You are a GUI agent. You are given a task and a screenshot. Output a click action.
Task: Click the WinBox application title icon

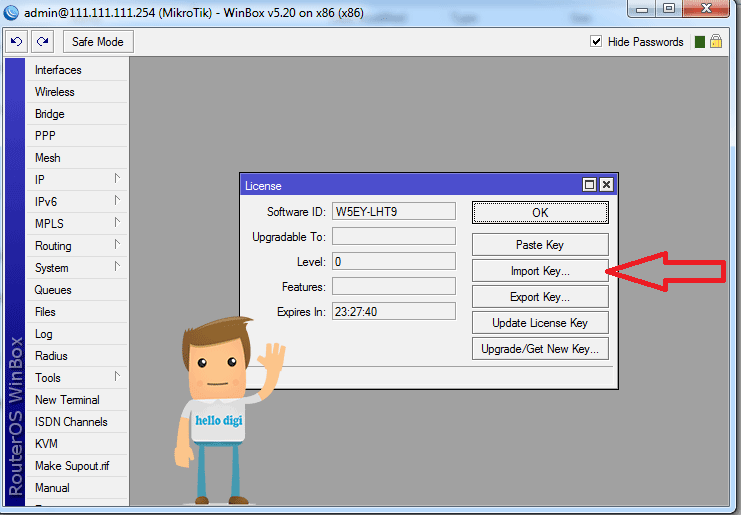11,11
